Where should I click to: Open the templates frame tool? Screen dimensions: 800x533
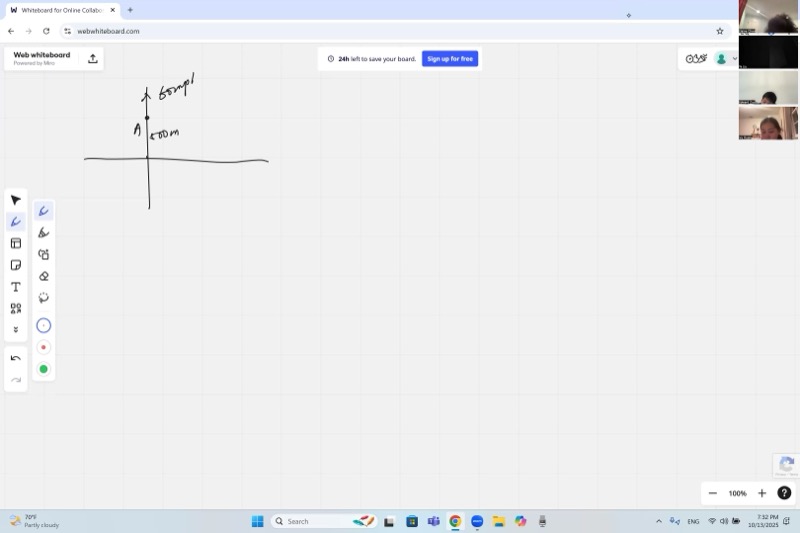tap(15, 243)
